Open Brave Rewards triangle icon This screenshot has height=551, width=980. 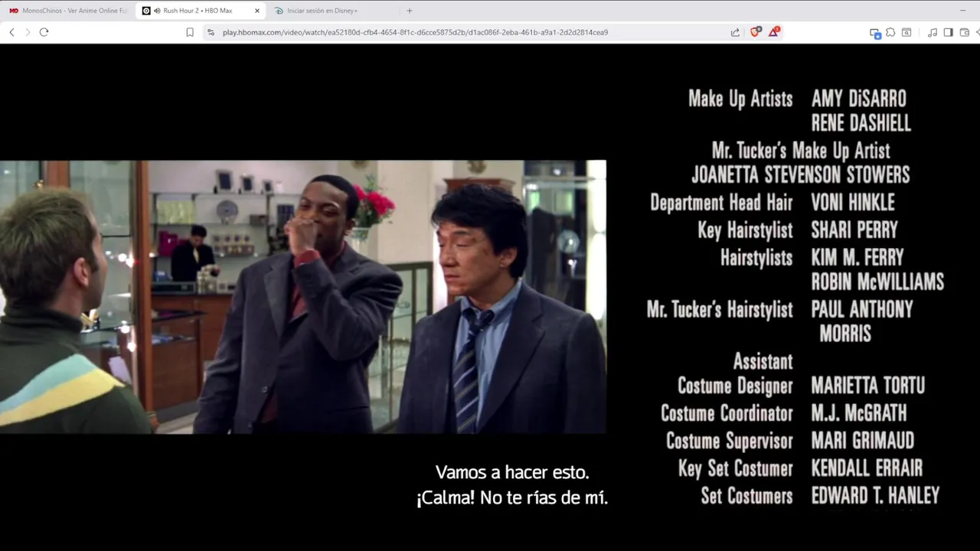click(x=774, y=32)
